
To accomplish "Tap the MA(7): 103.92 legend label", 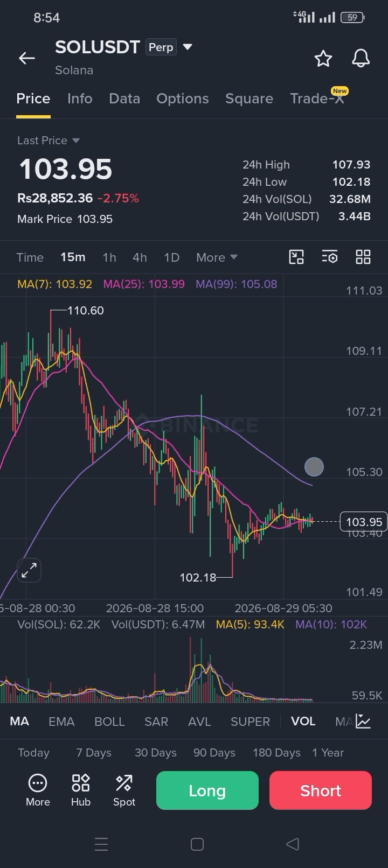I will 54,284.
